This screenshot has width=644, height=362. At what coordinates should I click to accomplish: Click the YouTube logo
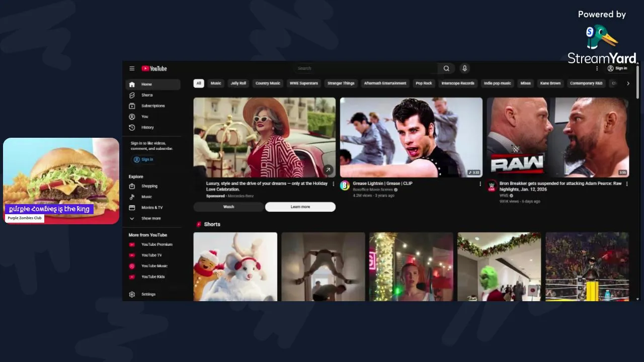tap(154, 68)
